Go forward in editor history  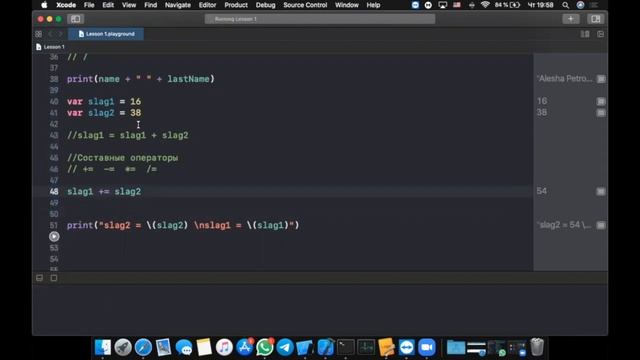click(x=60, y=34)
